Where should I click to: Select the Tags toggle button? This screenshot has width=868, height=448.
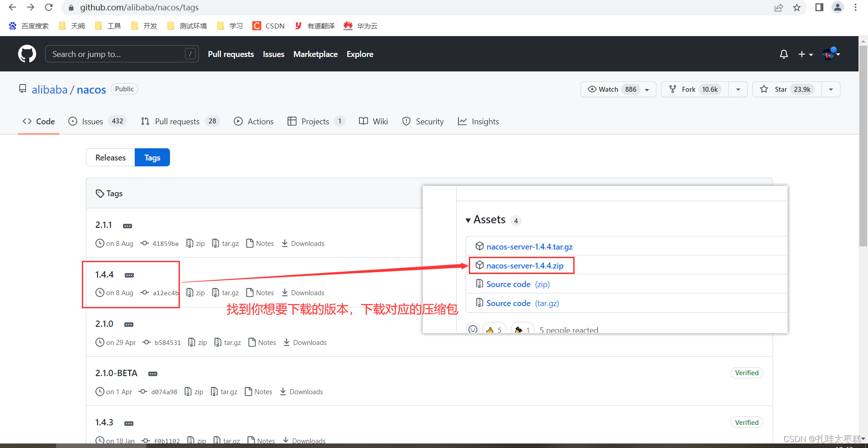[152, 157]
